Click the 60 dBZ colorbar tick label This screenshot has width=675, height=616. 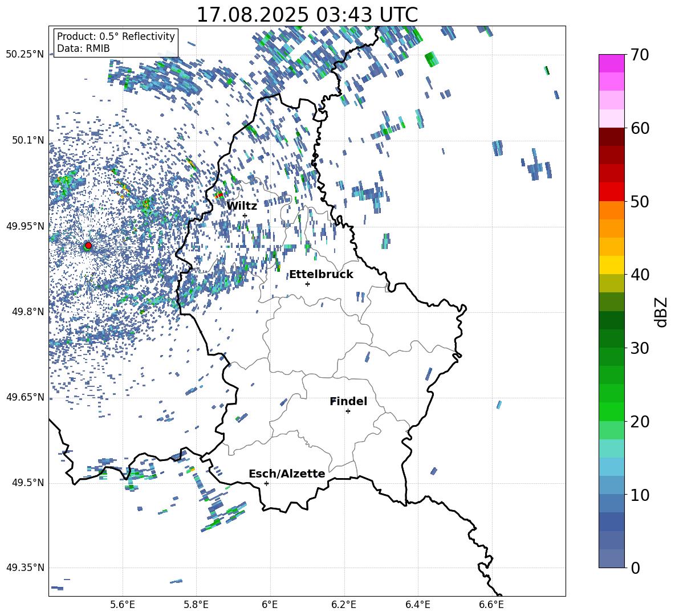coord(640,128)
